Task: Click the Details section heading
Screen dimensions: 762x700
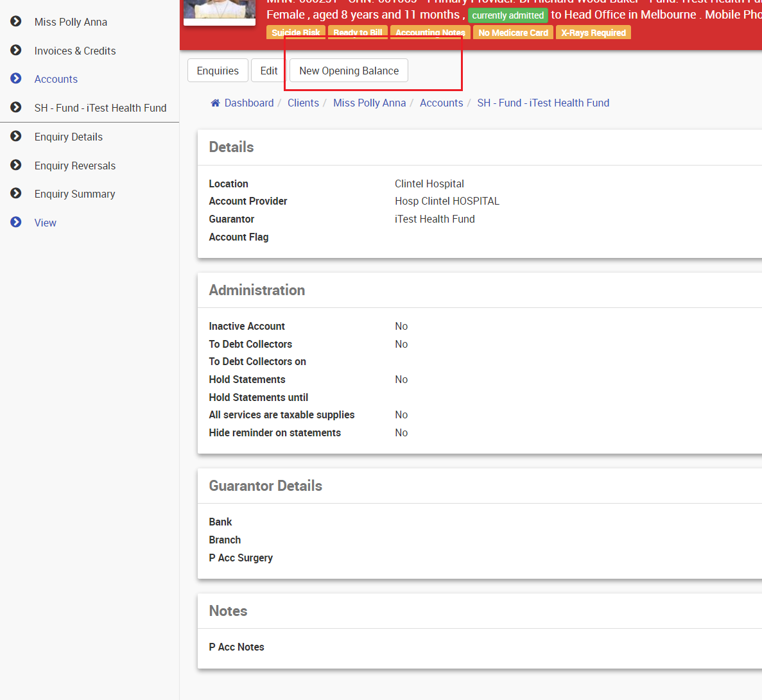Action: tap(231, 147)
